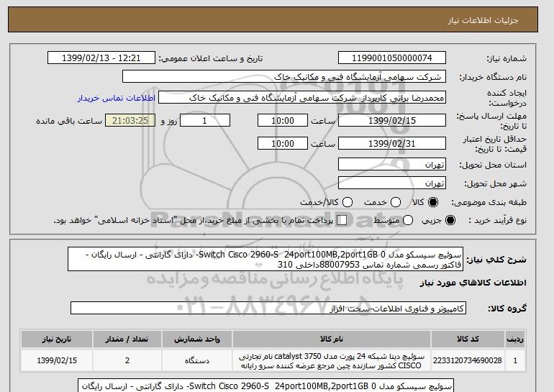Click the buyer organization name field
The width and height of the screenshot is (554, 392).
point(284,77)
